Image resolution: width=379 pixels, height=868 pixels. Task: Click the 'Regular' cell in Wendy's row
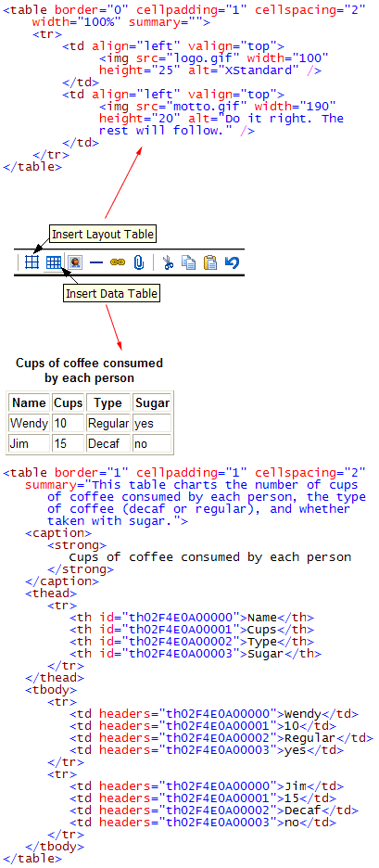tap(108, 424)
